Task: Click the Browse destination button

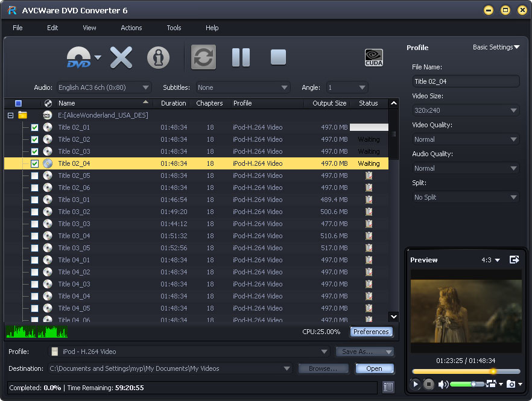Action: (323, 368)
